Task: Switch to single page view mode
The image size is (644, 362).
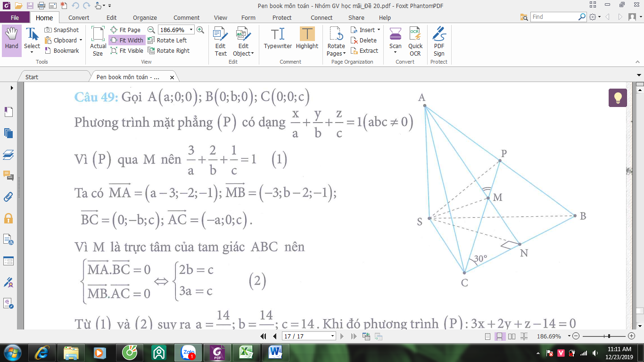Action: click(488, 336)
